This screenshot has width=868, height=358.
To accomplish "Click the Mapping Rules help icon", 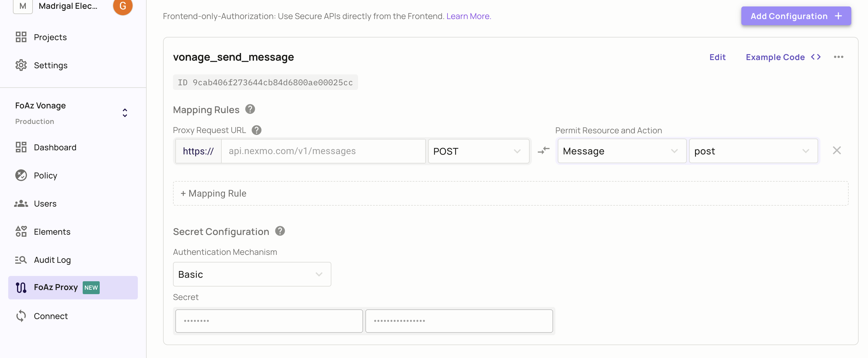I will pos(250,110).
